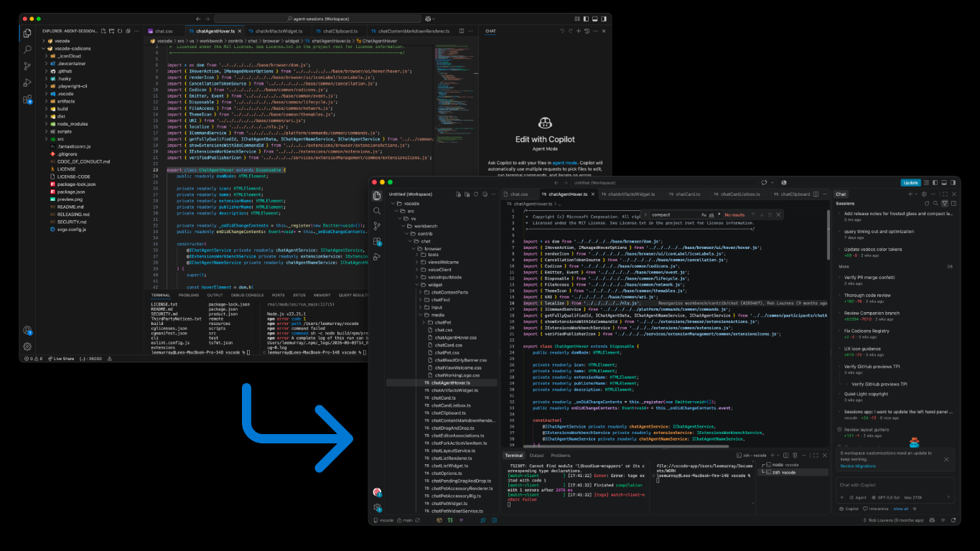Open Search view in front window activity bar
This screenshot has width=980, height=551.
point(377,211)
